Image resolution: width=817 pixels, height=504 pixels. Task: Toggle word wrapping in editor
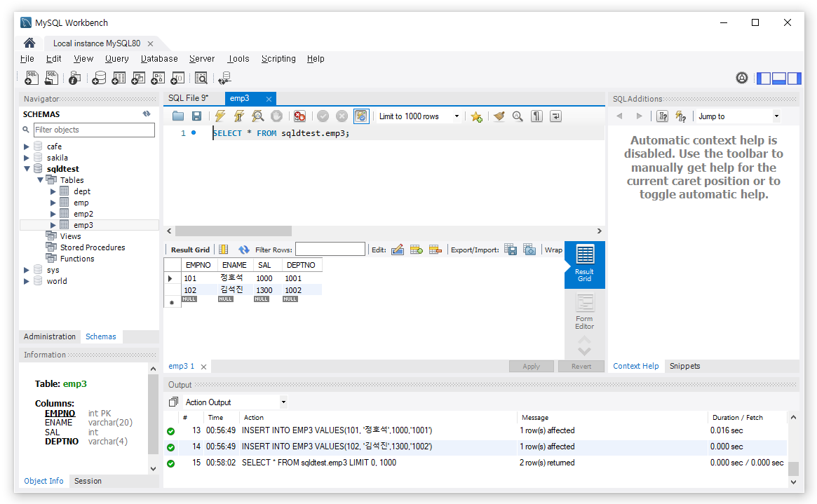click(556, 116)
